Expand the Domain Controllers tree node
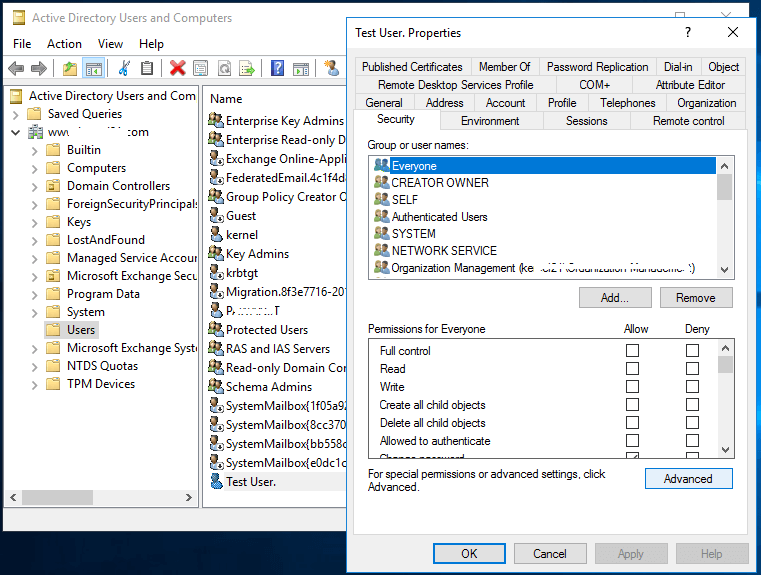 (x=34, y=187)
